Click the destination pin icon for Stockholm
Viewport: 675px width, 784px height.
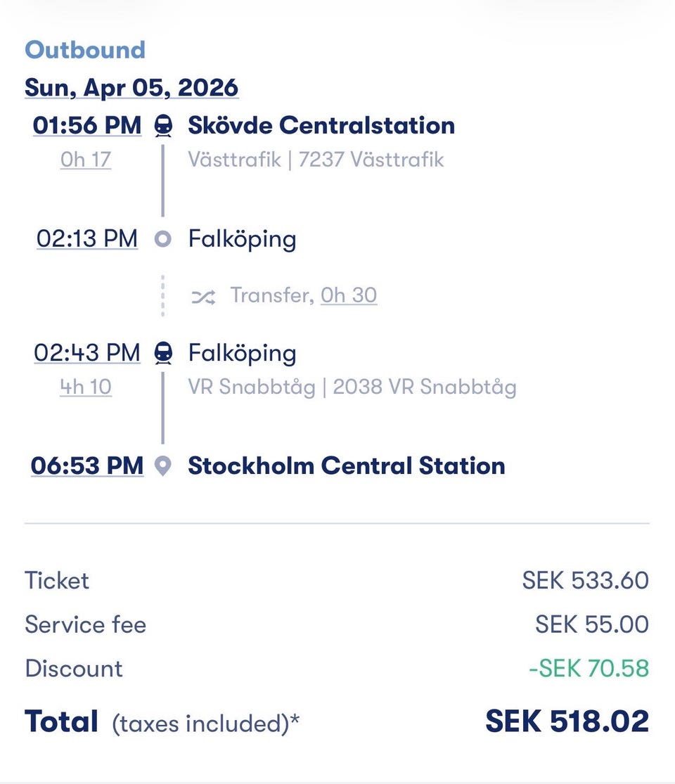click(x=163, y=466)
